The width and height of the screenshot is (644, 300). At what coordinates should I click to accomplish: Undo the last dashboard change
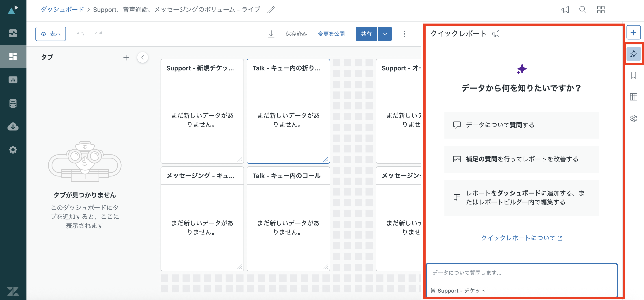[80, 33]
